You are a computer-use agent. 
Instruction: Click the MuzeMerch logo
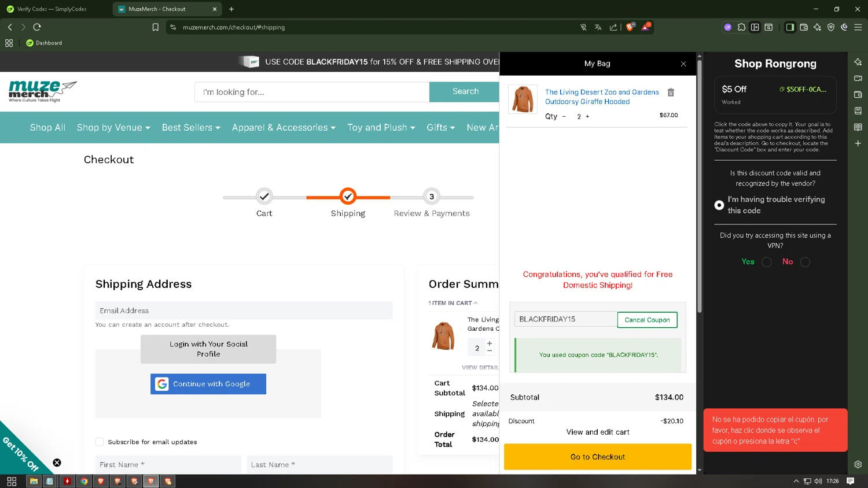coord(42,91)
